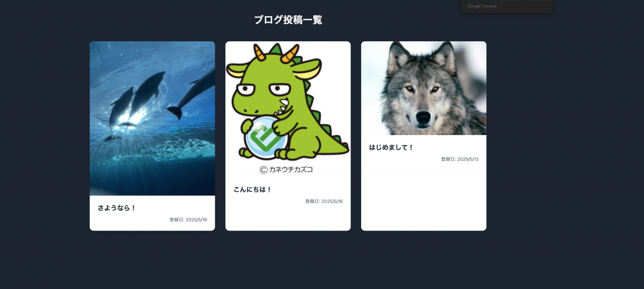644x289 pixels.
Task: Select the dragon card's 登録日: 2025/5/16 date
Action: coord(324,202)
